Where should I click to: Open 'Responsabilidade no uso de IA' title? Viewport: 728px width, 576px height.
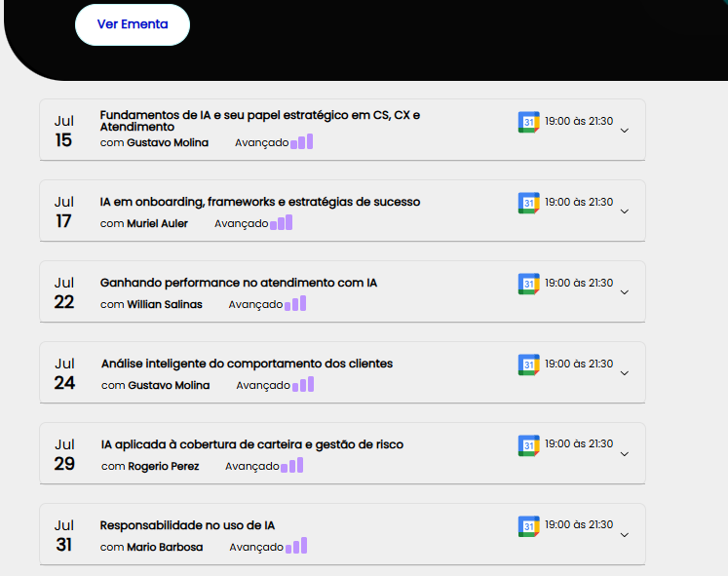[187, 525]
